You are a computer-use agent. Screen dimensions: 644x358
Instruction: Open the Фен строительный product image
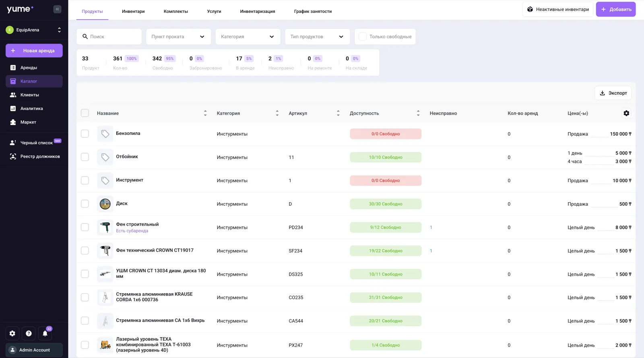[x=105, y=227]
